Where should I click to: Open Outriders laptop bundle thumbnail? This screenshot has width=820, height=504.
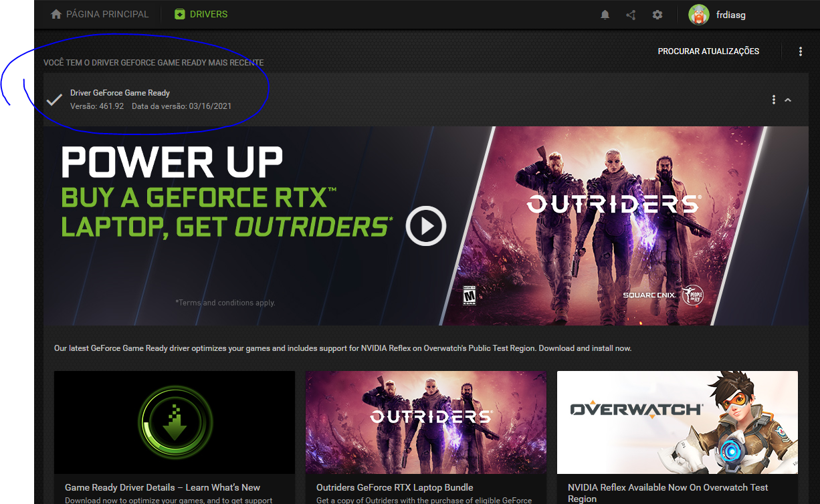pos(426,422)
